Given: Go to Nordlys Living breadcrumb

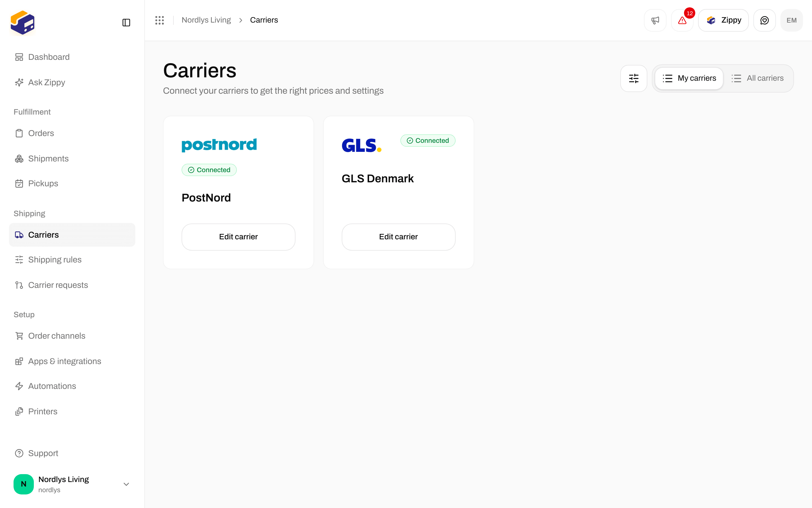Looking at the screenshot, I should pos(206,20).
